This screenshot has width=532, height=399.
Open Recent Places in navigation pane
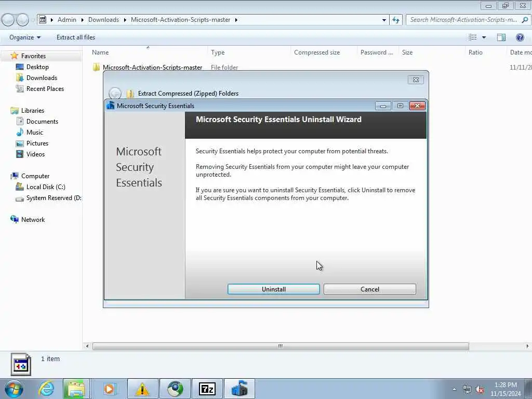click(45, 88)
